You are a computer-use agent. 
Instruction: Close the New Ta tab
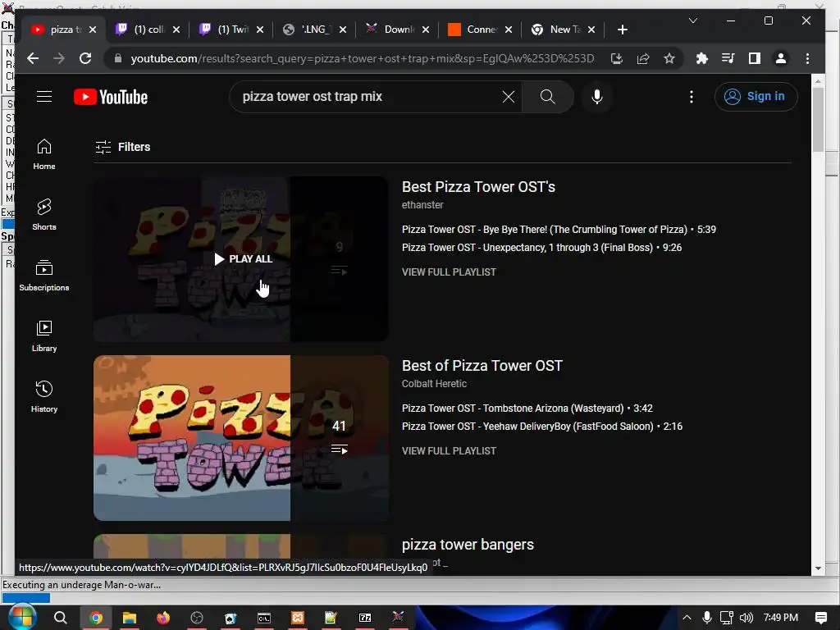click(x=591, y=30)
